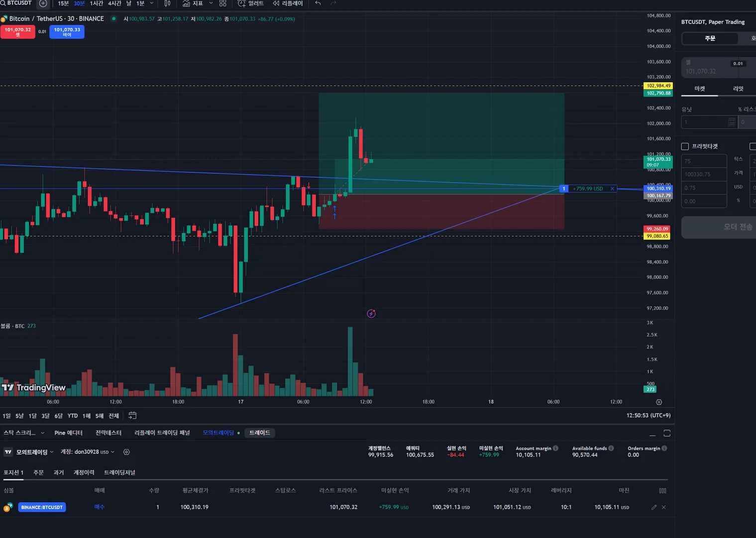
Task: Expand the time interval dropdown
Action: [x=152, y=3]
